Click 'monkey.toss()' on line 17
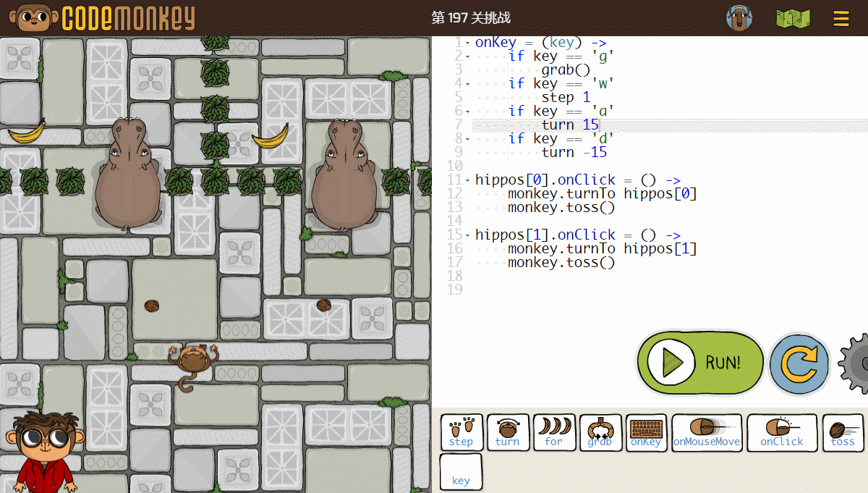The height and width of the screenshot is (493, 868). click(562, 262)
